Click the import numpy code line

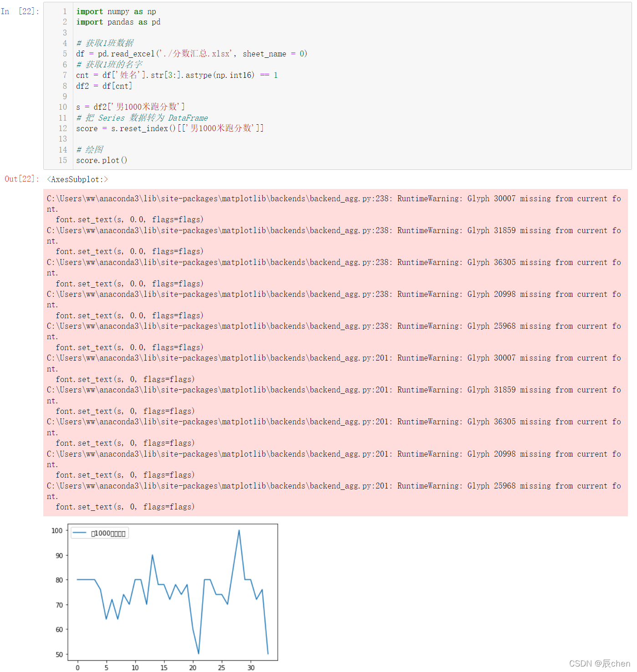pos(116,11)
